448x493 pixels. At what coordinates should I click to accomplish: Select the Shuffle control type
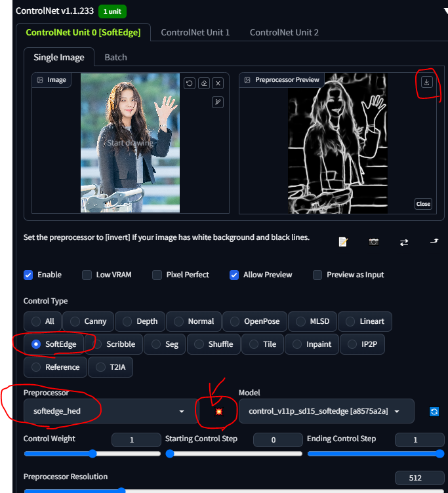(x=214, y=344)
